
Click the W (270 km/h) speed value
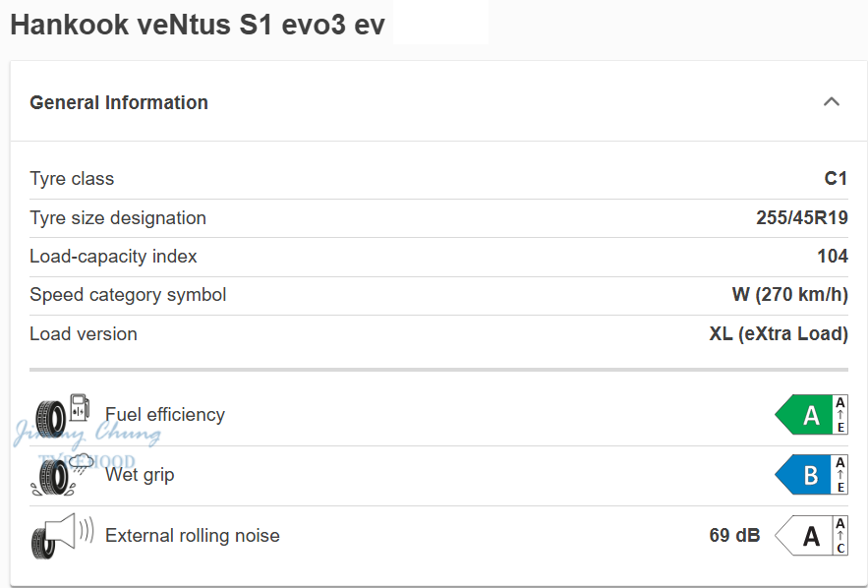pyautogui.click(x=782, y=295)
